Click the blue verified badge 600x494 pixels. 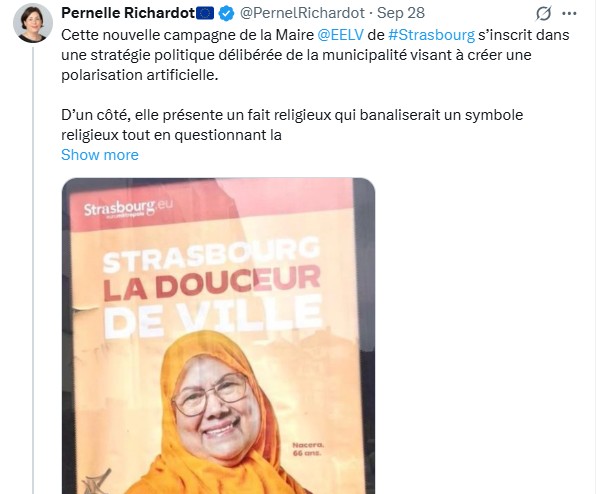pyautogui.click(x=227, y=14)
